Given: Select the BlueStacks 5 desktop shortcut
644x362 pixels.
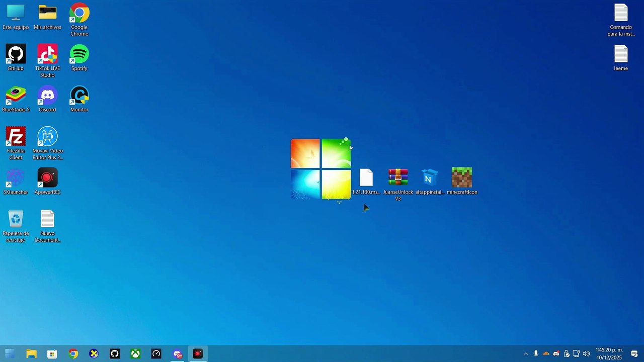Looking at the screenshot, I should [x=16, y=99].
